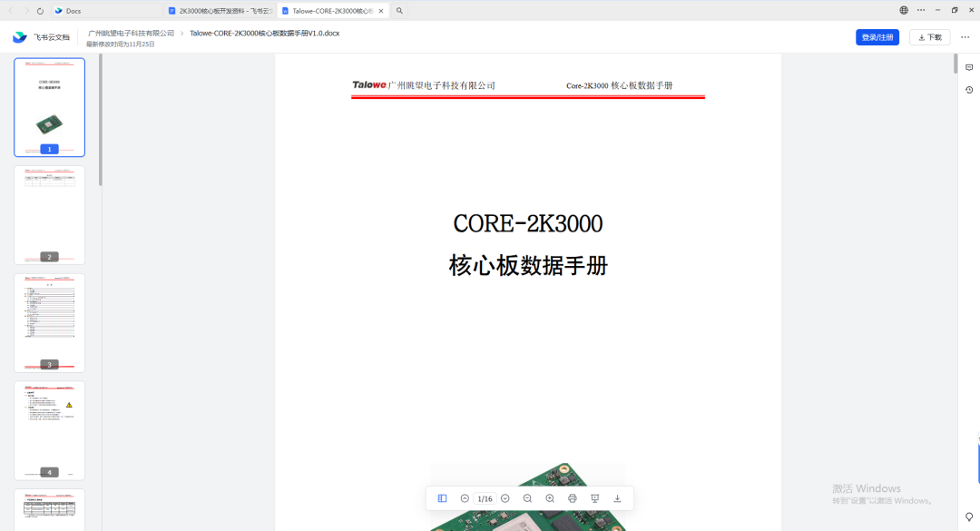Select page 2 thumbnail
Viewport: 980px width, 531px height.
pos(49,214)
